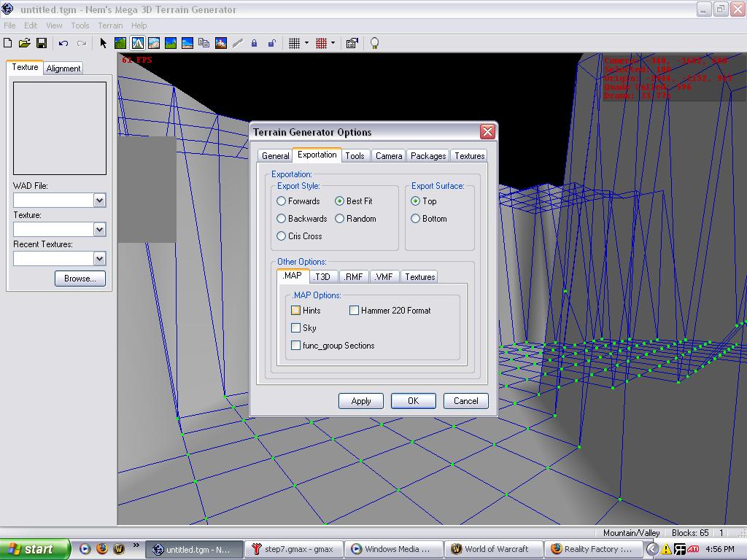This screenshot has width=747, height=560.
Task: Click the options properties toolbar icon
Action: pyautogui.click(x=352, y=44)
